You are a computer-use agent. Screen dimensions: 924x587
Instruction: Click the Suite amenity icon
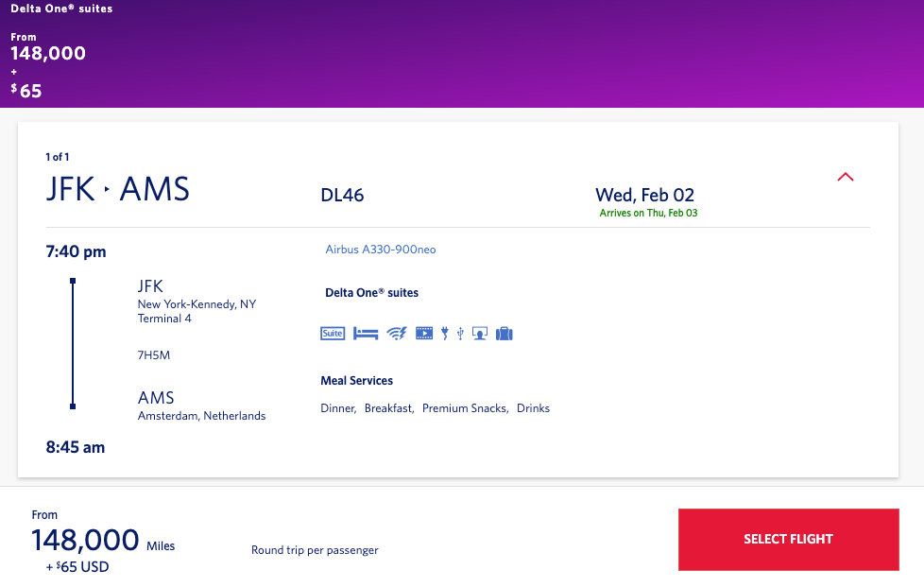333,333
